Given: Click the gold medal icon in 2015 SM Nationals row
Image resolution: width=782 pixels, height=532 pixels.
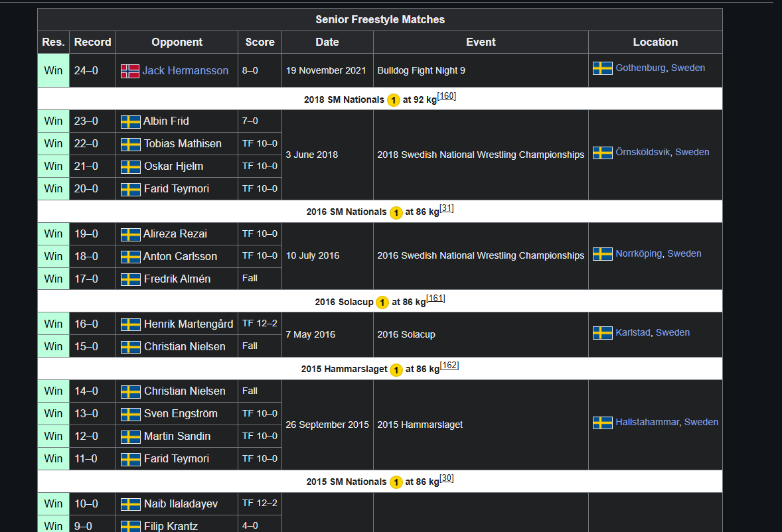Looking at the screenshot, I should coord(396,482).
